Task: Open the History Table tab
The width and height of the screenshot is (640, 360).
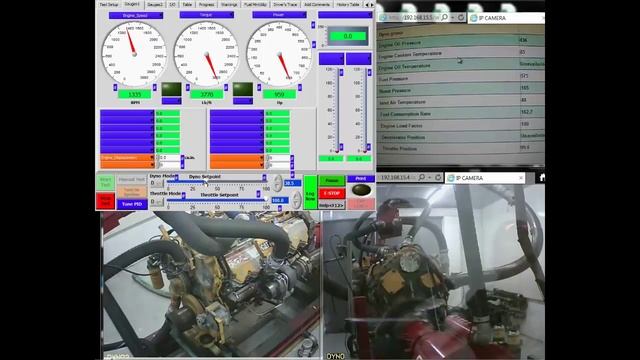Action: click(348, 4)
